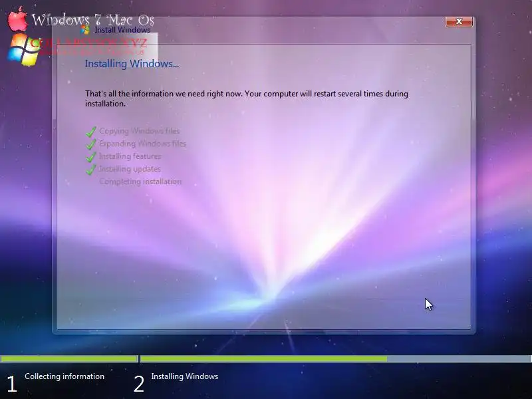Select the Expanding Windows files step text
This screenshot has width=532, height=399.
tap(142, 144)
